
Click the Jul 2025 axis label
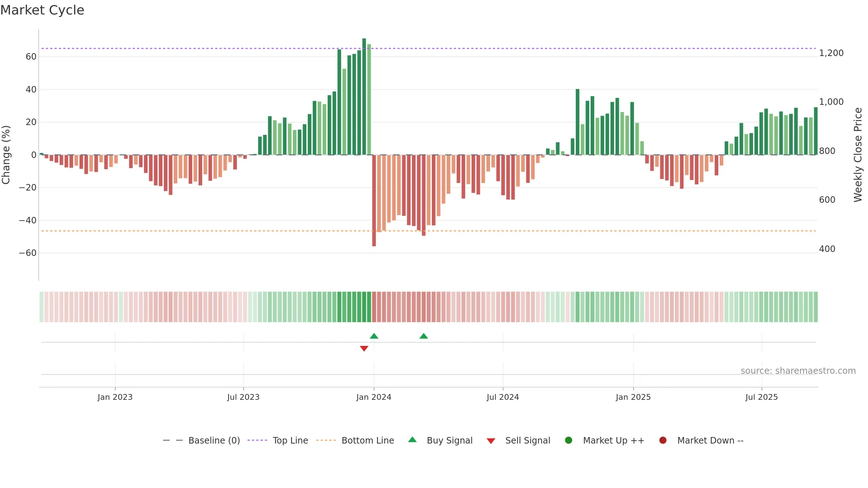point(762,397)
